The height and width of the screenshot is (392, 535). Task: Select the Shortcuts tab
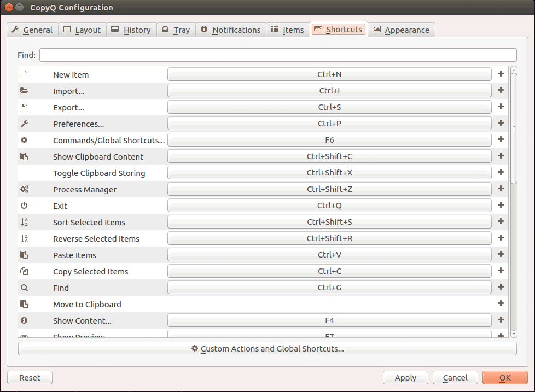[x=339, y=30]
